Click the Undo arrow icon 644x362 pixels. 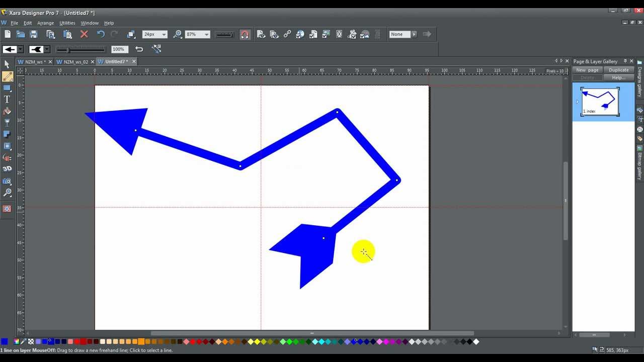pos(101,34)
